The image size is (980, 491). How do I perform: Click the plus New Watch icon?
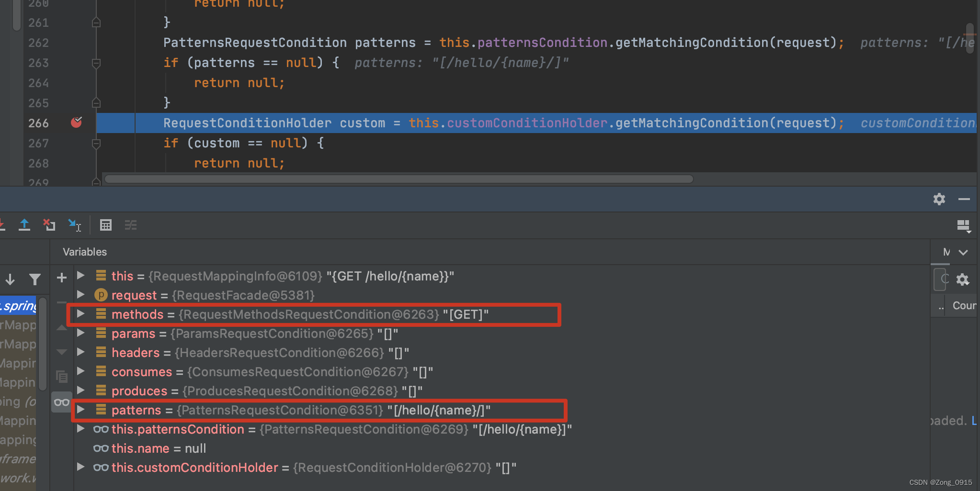click(x=62, y=278)
